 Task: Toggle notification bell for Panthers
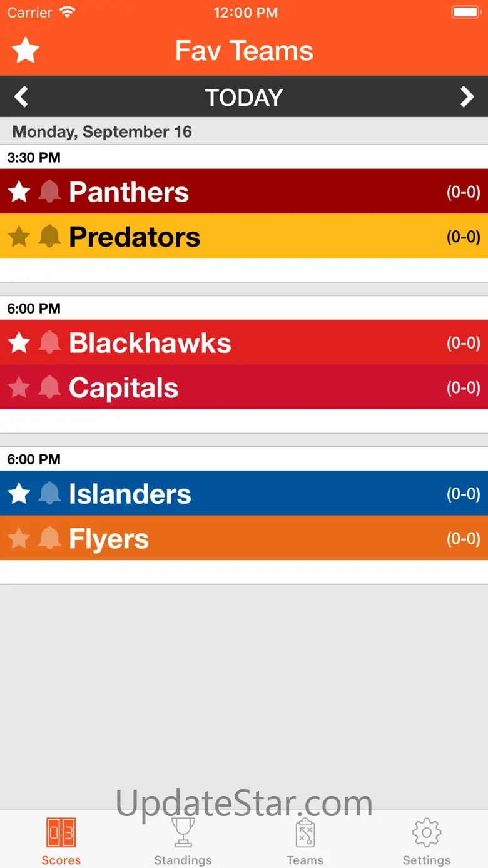pyautogui.click(x=49, y=192)
